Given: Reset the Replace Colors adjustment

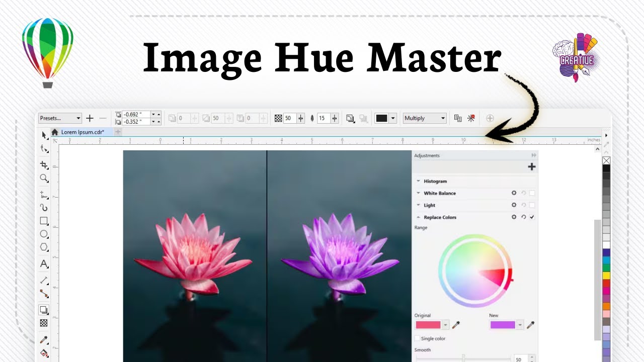Looking at the screenshot, I should (x=523, y=217).
